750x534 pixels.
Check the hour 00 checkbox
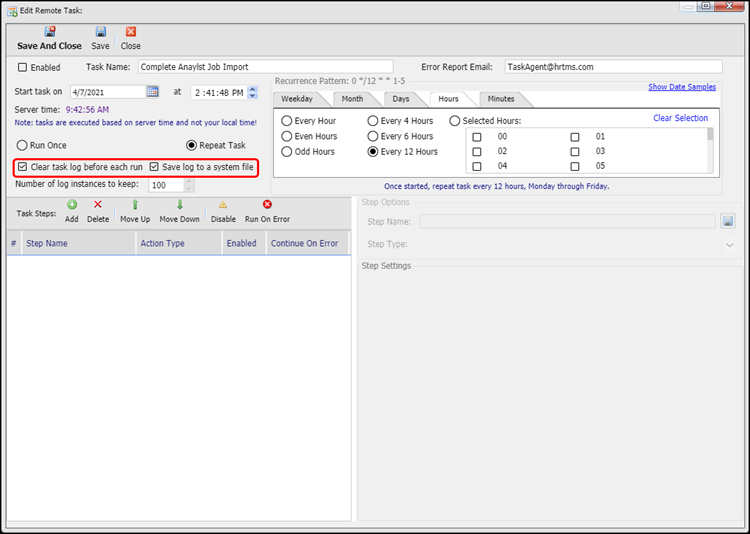tap(477, 137)
